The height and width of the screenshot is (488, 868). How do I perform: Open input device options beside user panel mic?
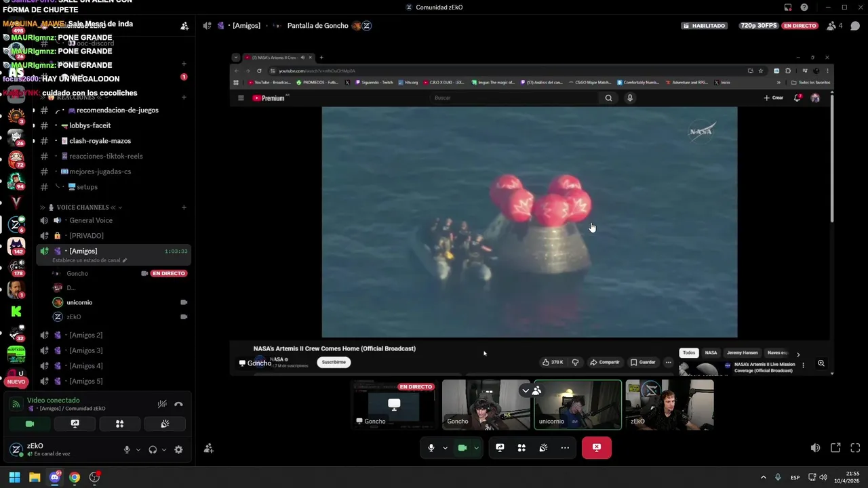138,449
